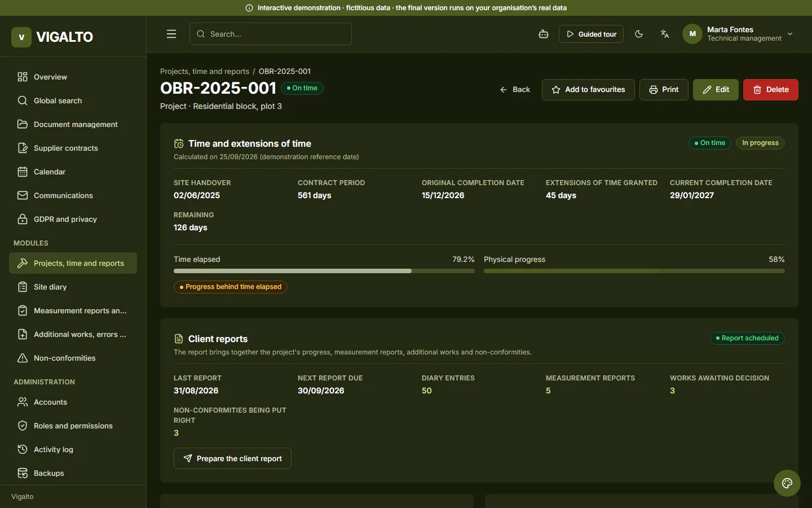Open Backups page
Image resolution: width=812 pixels, height=508 pixels.
coord(73,473)
